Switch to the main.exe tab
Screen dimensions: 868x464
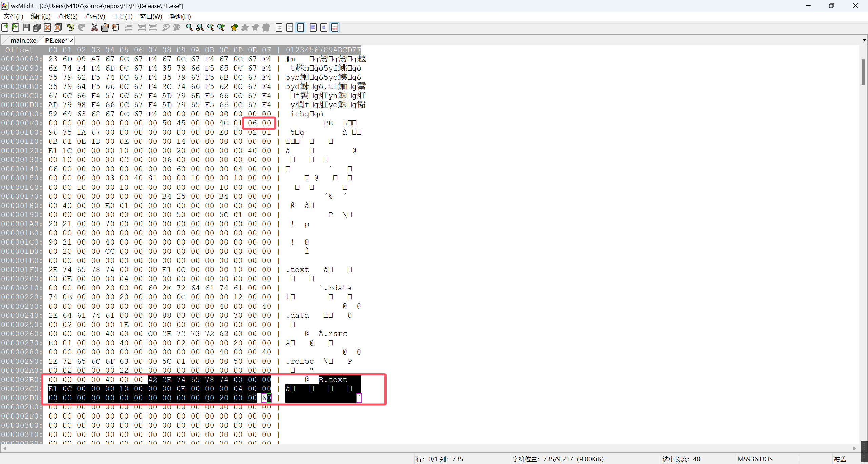click(x=23, y=40)
